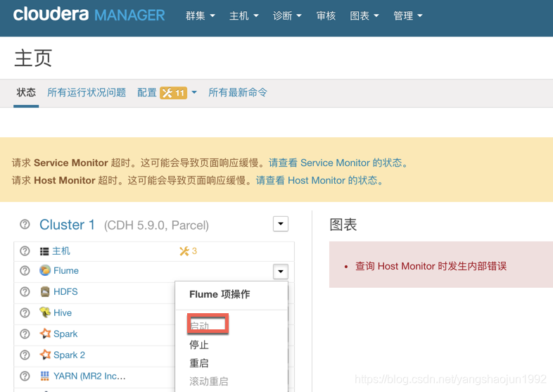Switch to 所有最新命令 tab
The width and height of the screenshot is (553, 392).
238,92
